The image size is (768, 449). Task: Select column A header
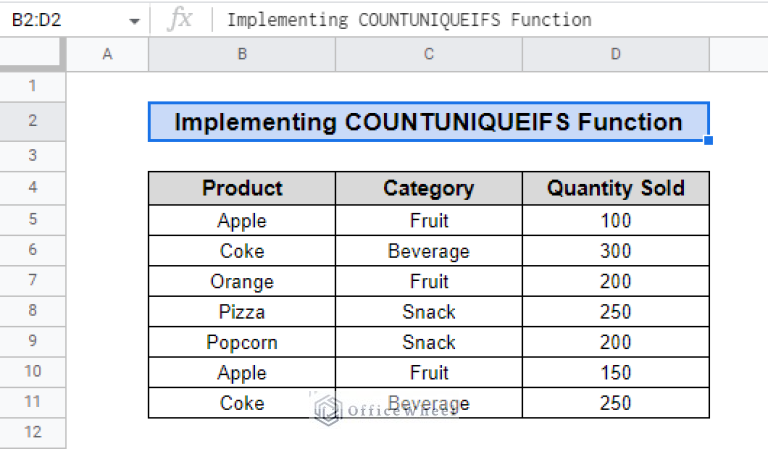click(x=107, y=55)
